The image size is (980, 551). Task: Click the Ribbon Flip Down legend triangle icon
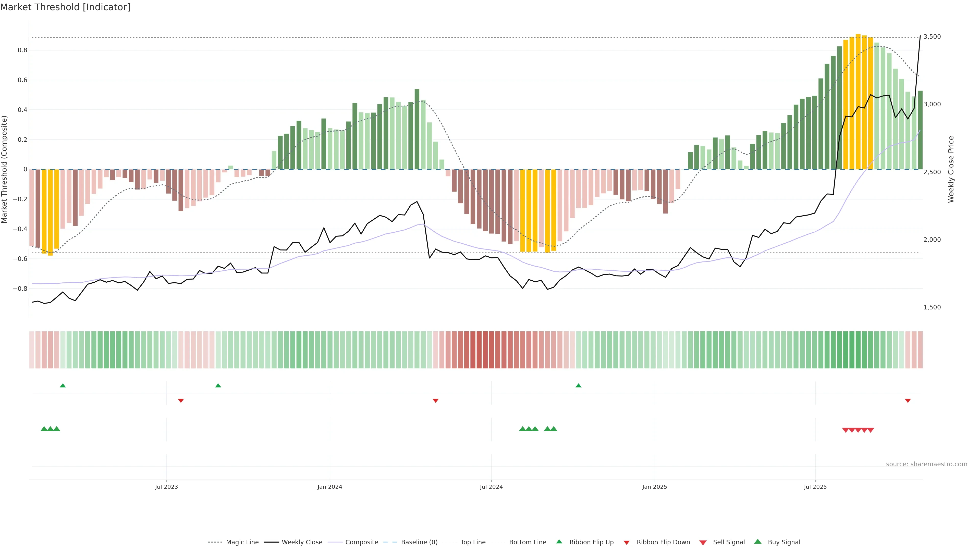(627, 543)
